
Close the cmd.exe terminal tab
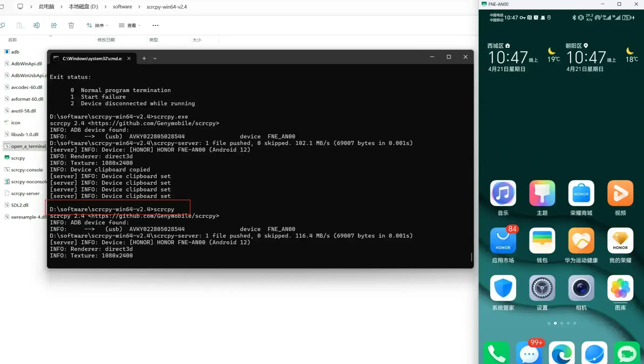coord(129,58)
